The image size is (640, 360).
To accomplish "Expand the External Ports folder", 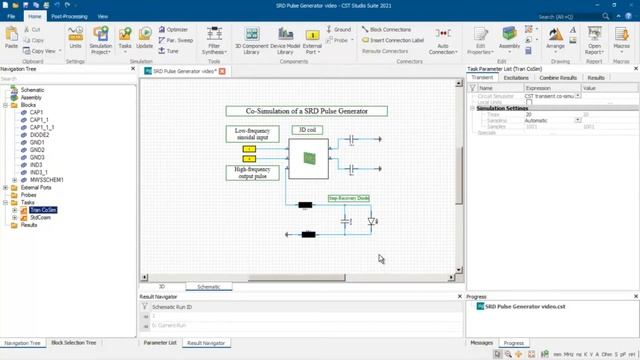I will coord(5,187).
